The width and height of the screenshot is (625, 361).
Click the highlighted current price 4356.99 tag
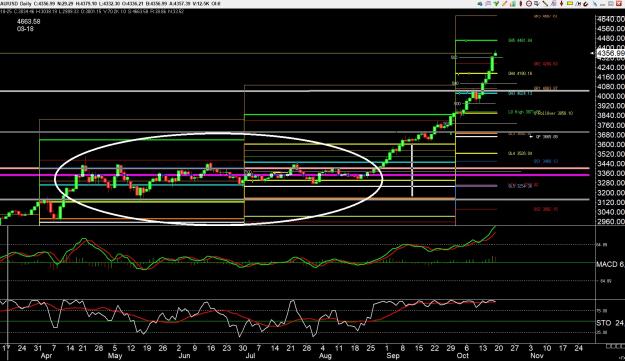611,53
